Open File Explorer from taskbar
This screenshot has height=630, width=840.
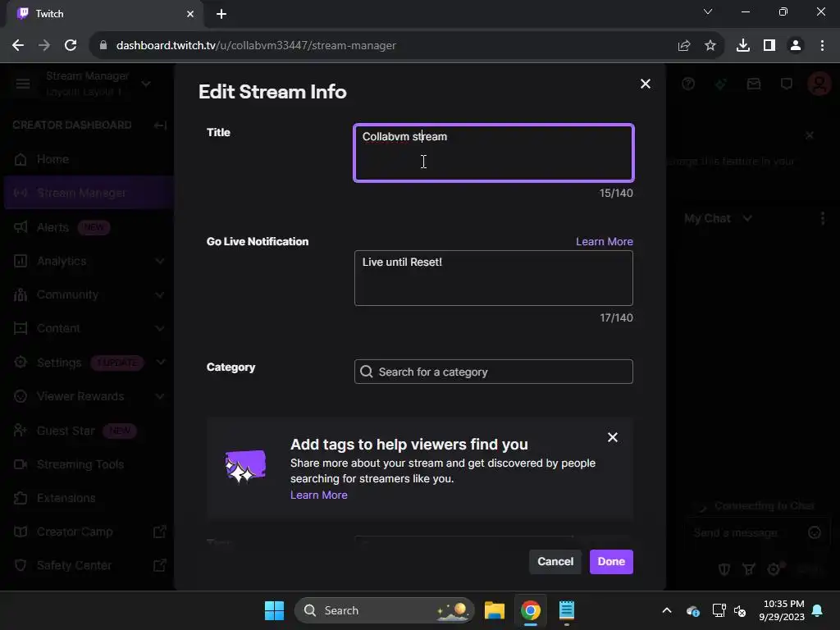tap(495, 610)
